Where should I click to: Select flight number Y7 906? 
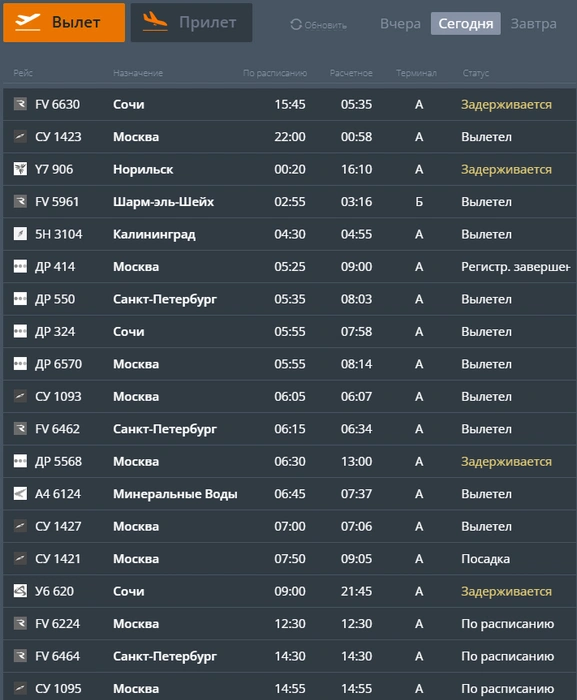[54, 169]
